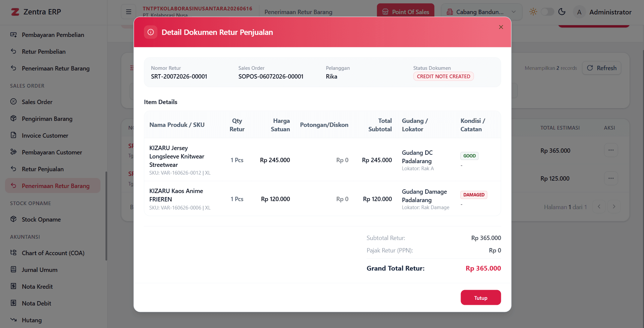Viewport: 644px width, 328px height.
Task: Click the Tutup button
Action: pos(481,297)
